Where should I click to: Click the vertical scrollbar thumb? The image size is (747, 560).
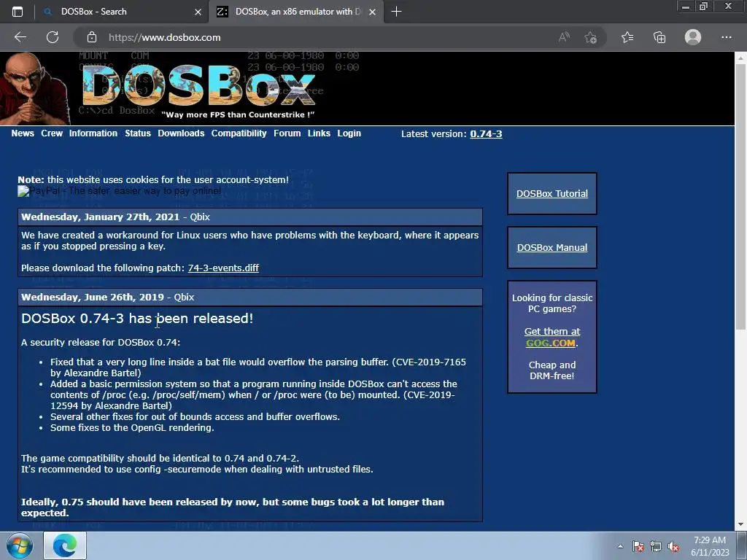click(x=740, y=196)
